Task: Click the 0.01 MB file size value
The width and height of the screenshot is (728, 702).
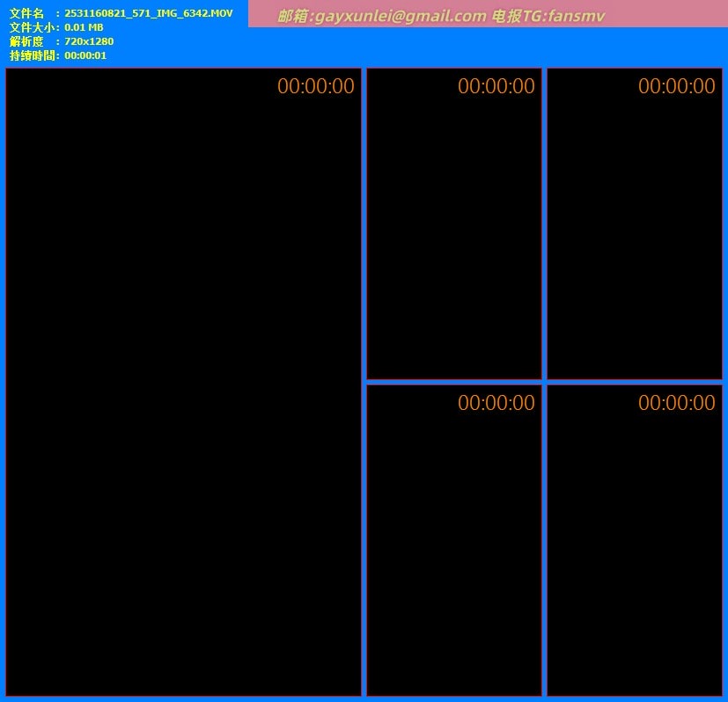Action: click(84, 27)
